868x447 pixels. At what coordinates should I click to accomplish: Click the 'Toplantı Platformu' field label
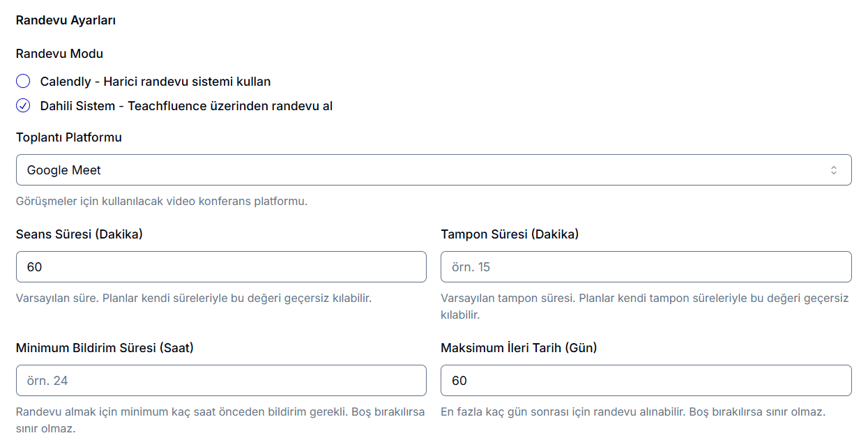(x=69, y=137)
